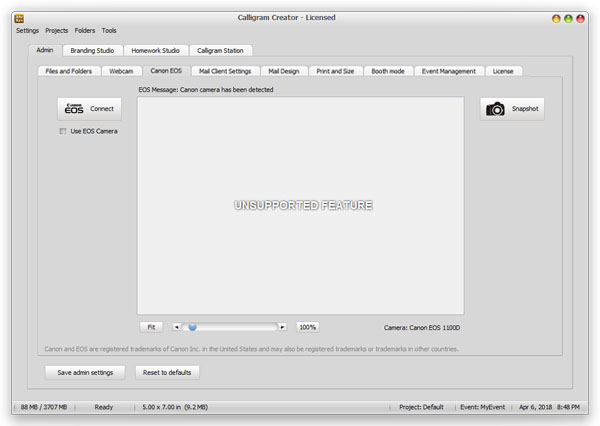Open the Mail Client Settings tab
The width and height of the screenshot is (600, 426).
[225, 71]
